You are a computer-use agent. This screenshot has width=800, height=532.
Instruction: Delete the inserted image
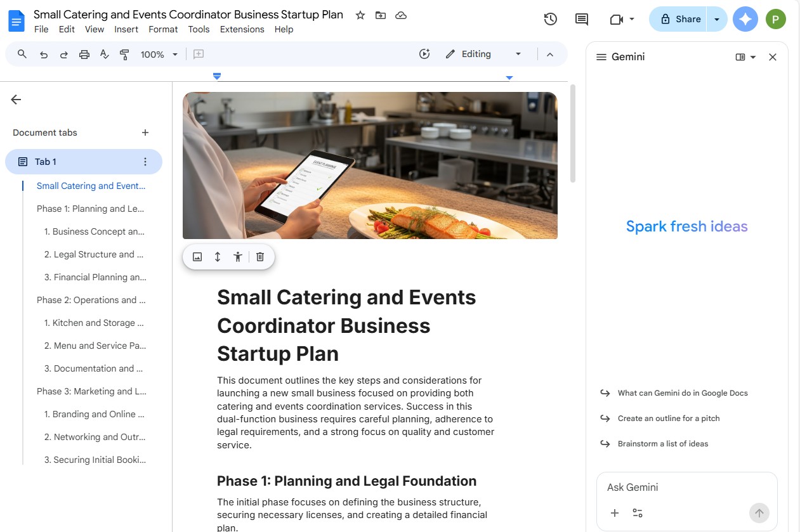pyautogui.click(x=259, y=256)
